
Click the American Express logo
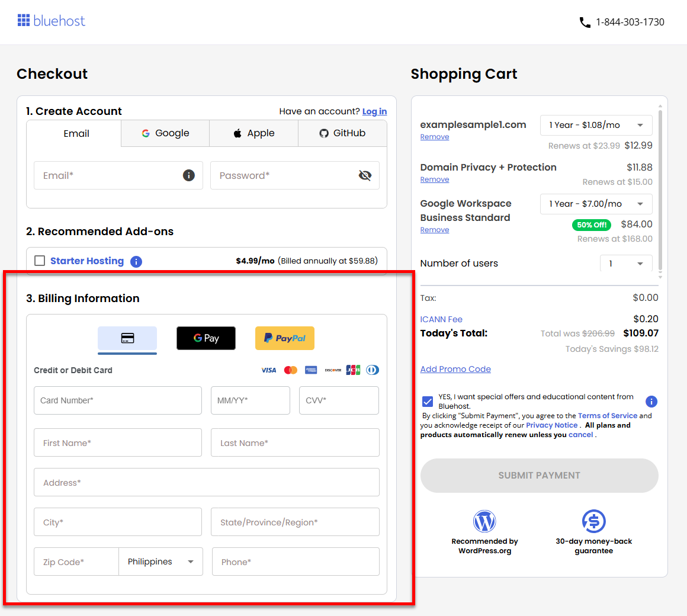[311, 370]
